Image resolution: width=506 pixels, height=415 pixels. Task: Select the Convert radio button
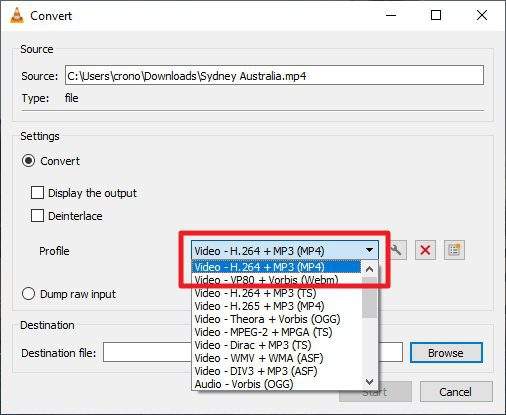click(28, 161)
